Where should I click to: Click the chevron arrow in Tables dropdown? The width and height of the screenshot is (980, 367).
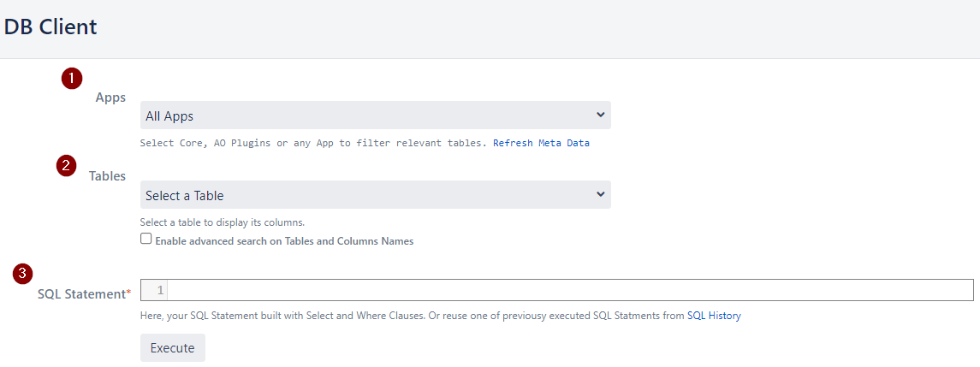(600, 194)
